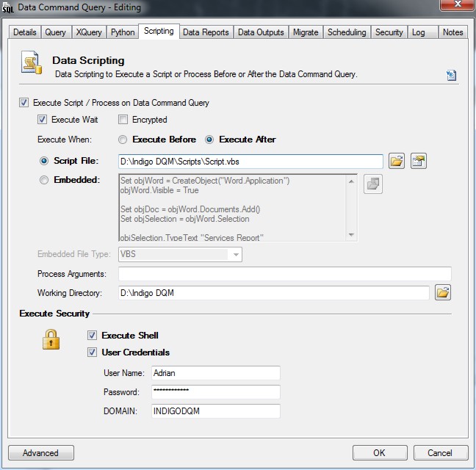Enable the Encrypted checkbox
Image resolution: width=476 pixels, height=470 pixels.
click(123, 120)
